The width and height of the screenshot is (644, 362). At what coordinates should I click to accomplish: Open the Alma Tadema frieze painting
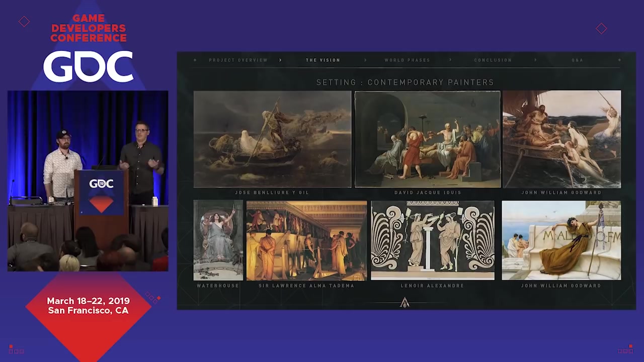tap(306, 240)
